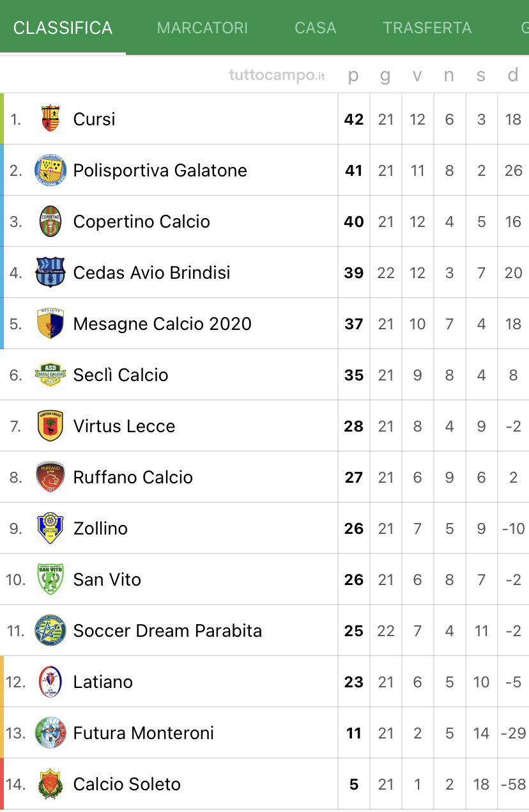
Task: Tap the Copertino Calcio crest icon
Action: (50, 221)
